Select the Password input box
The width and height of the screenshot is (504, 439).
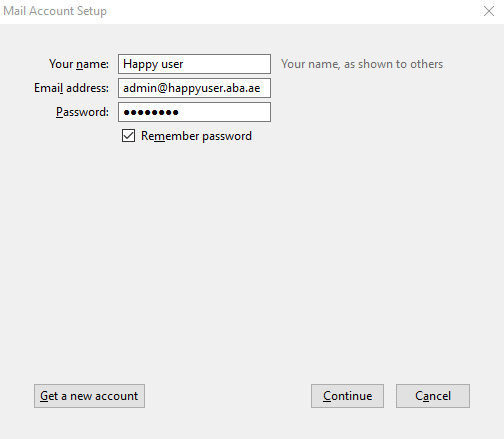point(194,112)
